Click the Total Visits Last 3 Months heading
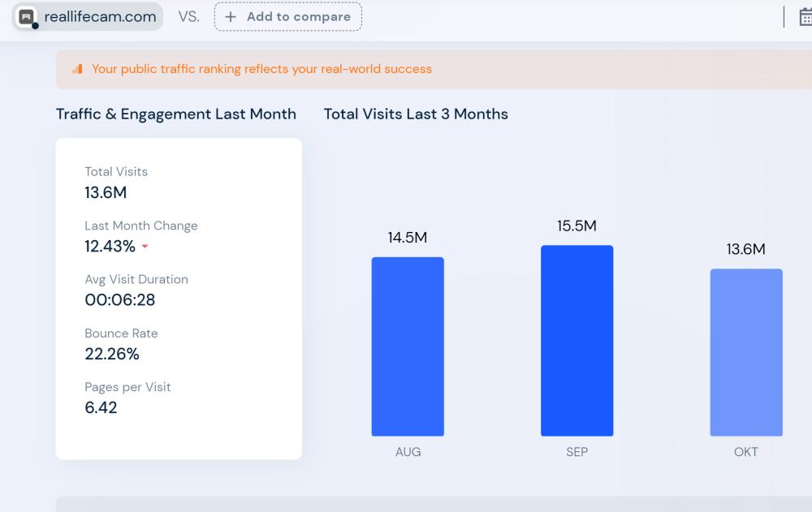 [416, 114]
